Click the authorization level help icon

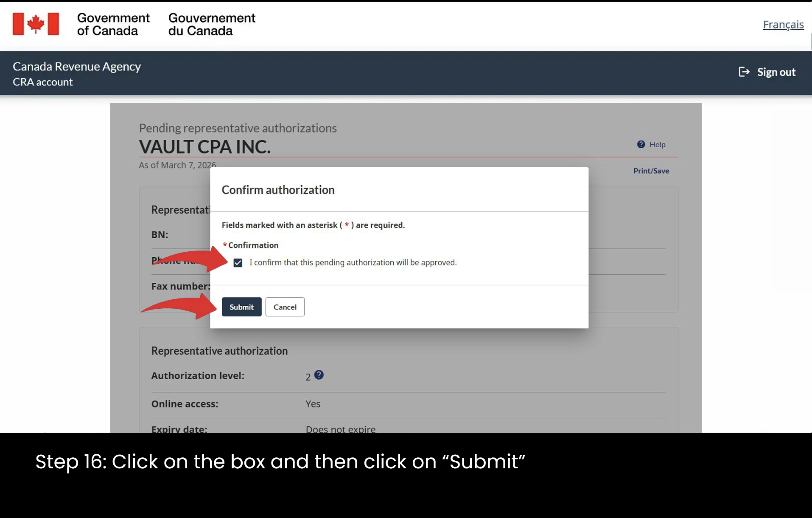coord(319,374)
